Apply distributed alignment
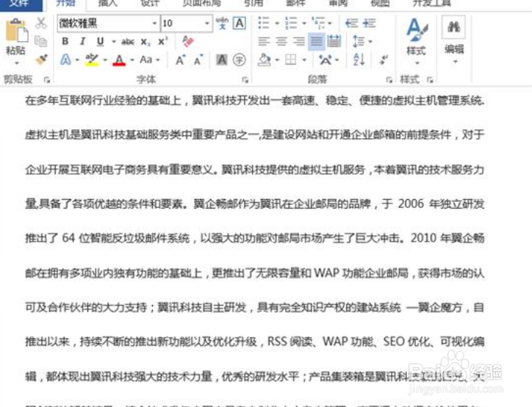532x407 pixels. [x=334, y=41]
